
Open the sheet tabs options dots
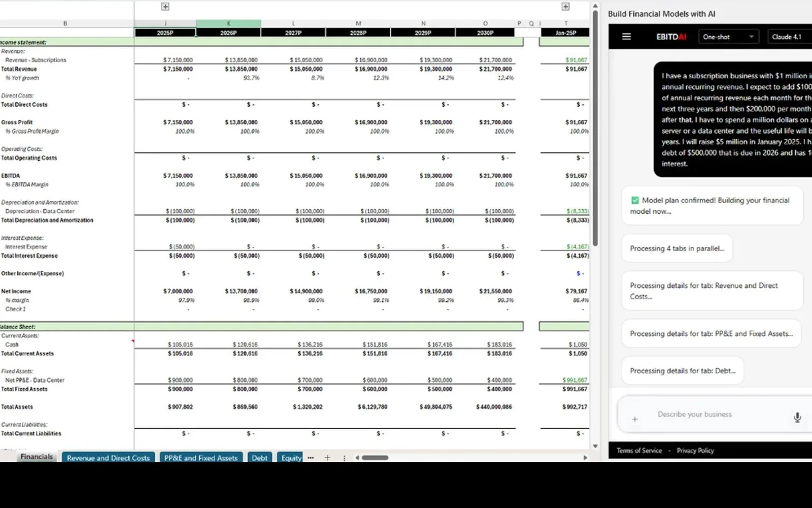(x=344, y=458)
